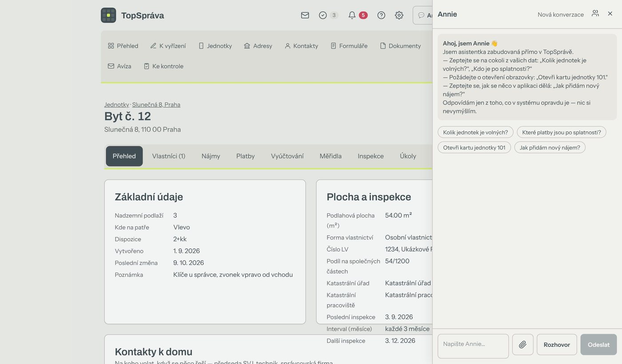Open the help question mark icon

(381, 15)
